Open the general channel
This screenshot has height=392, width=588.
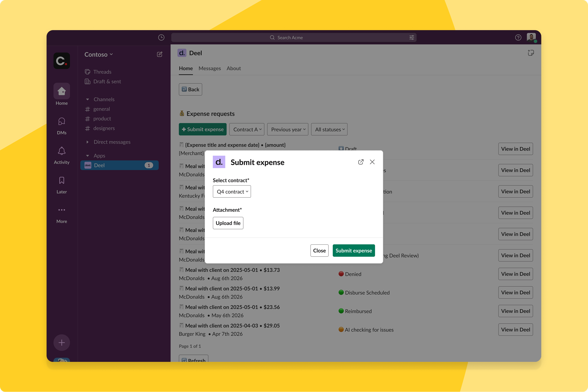tap(97, 109)
